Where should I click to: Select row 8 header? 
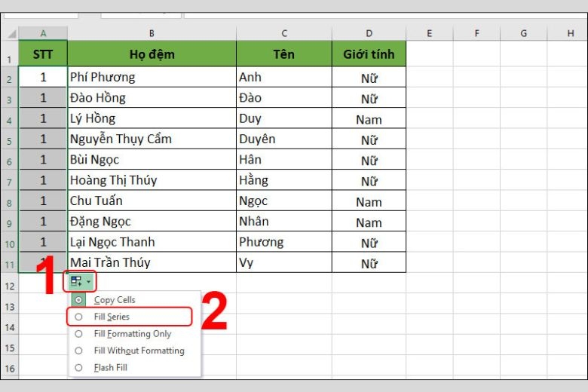coord(9,201)
